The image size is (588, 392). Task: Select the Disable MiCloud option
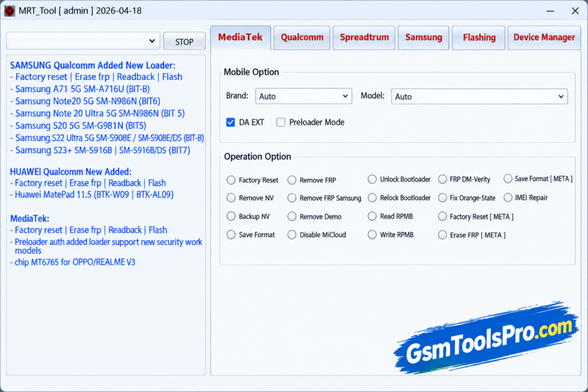click(292, 235)
